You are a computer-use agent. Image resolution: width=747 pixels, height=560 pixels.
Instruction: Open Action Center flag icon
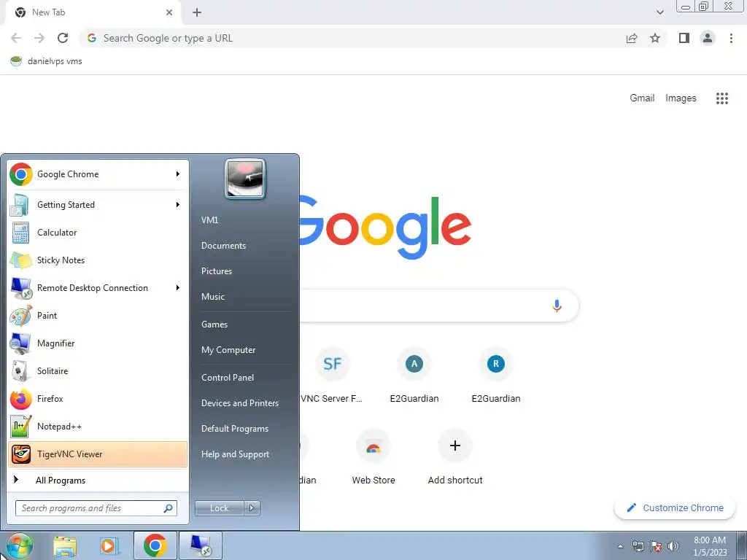coord(656,546)
